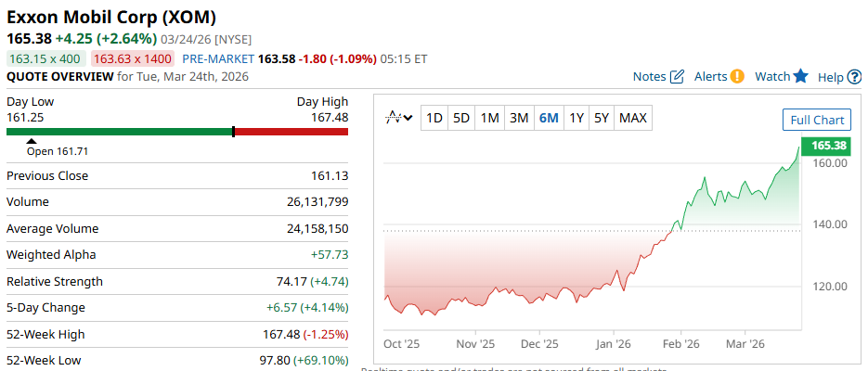Switch to the 5Y chart view

tap(602, 118)
